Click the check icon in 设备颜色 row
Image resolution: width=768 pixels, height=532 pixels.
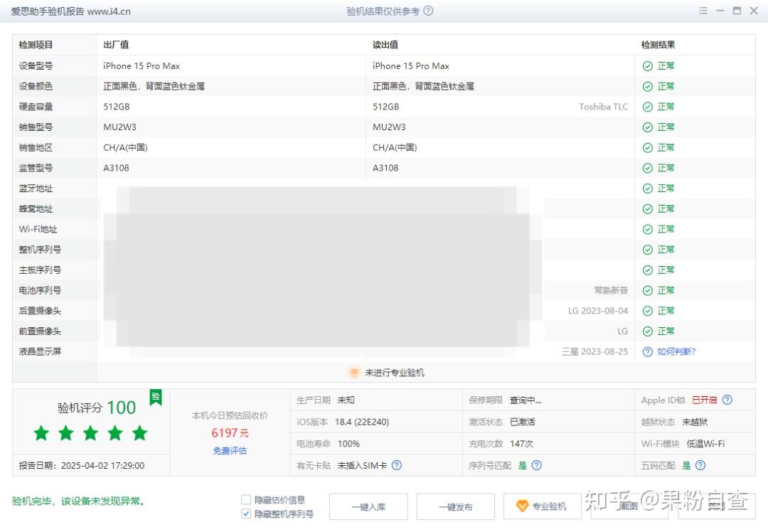click(648, 87)
